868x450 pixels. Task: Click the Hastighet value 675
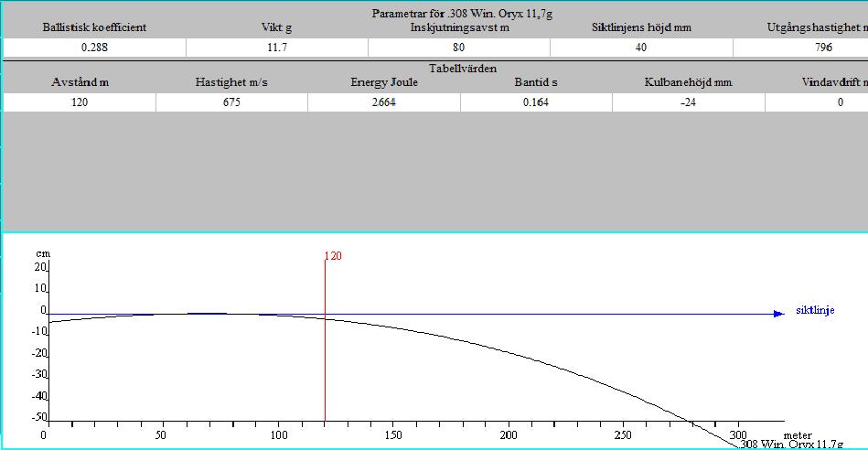(231, 102)
